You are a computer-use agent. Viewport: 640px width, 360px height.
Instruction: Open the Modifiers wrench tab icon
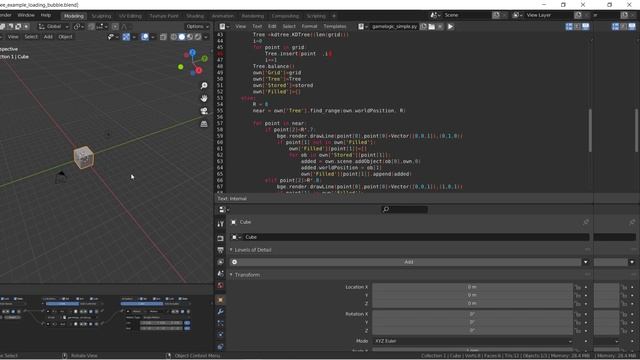(220, 312)
